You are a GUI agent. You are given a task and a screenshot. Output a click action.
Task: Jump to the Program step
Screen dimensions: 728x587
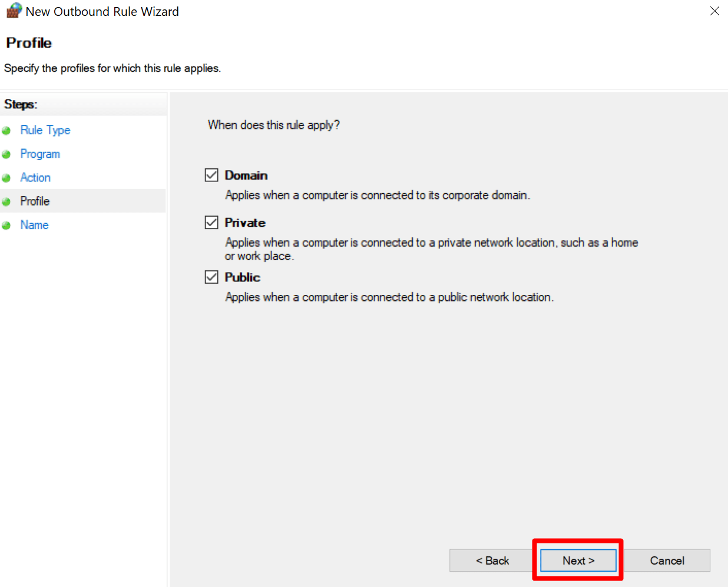pyautogui.click(x=40, y=154)
